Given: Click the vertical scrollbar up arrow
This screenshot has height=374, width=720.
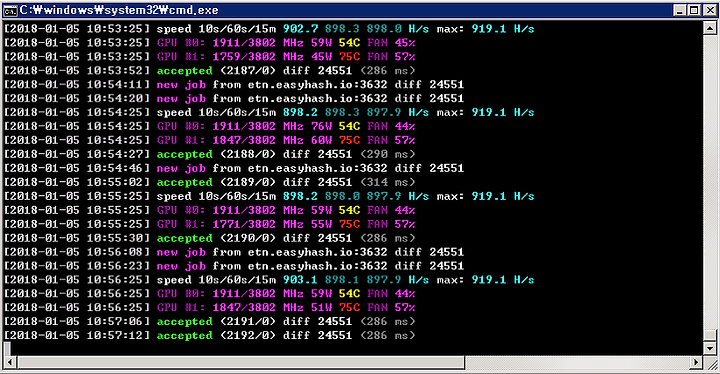Looking at the screenshot, I should (710, 28).
